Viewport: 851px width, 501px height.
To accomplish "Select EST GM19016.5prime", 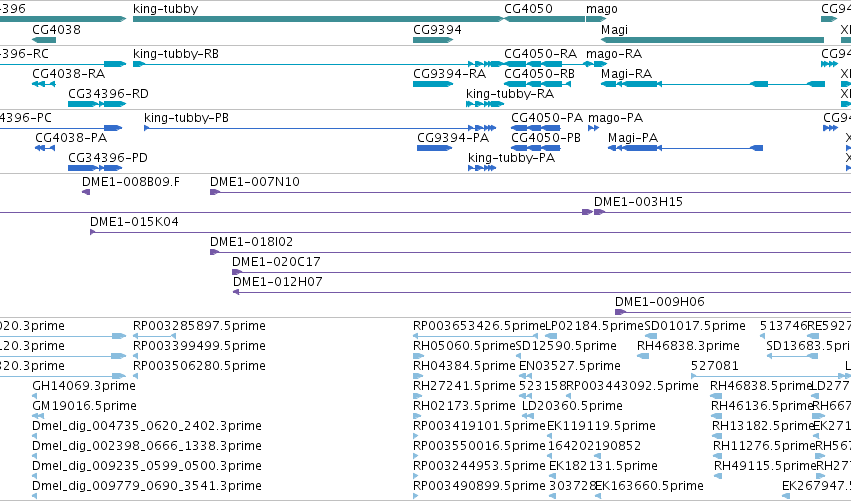I will [x=38, y=416].
